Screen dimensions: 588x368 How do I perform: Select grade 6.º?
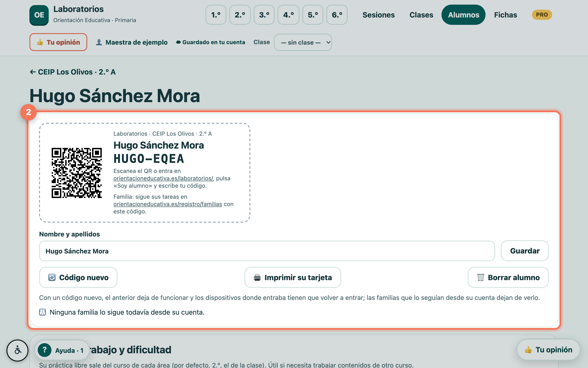point(337,15)
